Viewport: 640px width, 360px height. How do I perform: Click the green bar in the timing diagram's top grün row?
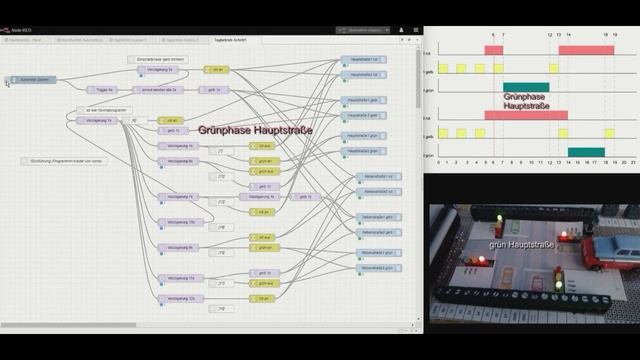click(526, 87)
